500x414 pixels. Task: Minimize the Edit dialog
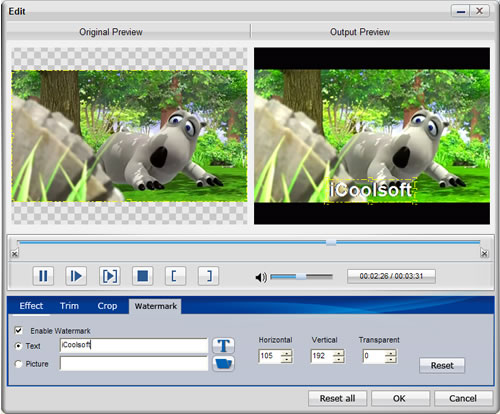pos(461,11)
